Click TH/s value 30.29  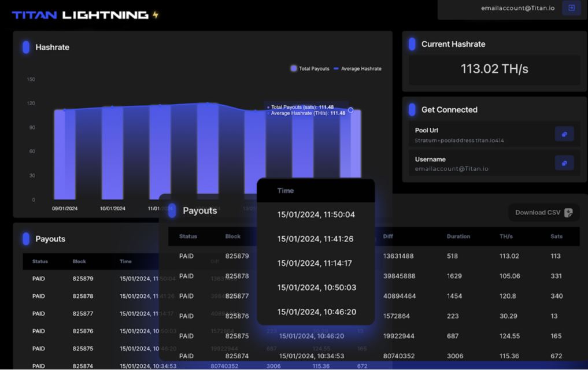click(x=508, y=316)
